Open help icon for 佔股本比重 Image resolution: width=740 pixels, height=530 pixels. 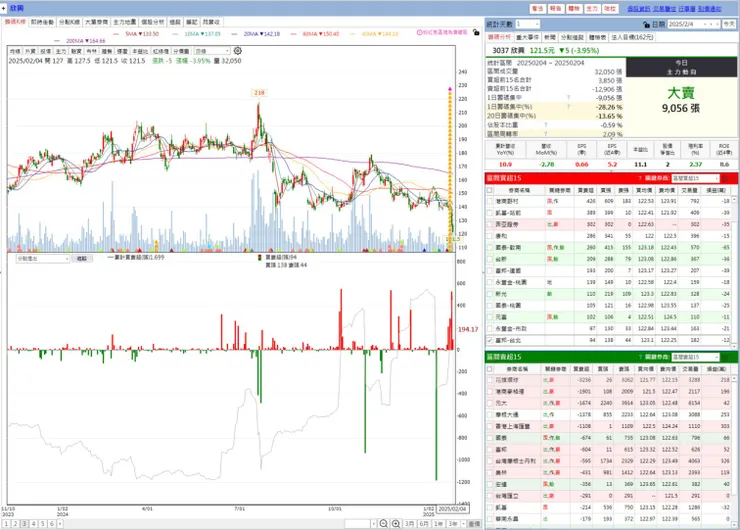546,125
